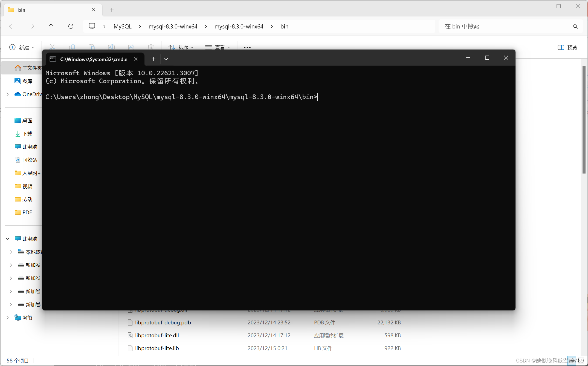This screenshot has height=366, width=588.
Task: Go forward in File Explorer navigation
Action: tap(31, 26)
